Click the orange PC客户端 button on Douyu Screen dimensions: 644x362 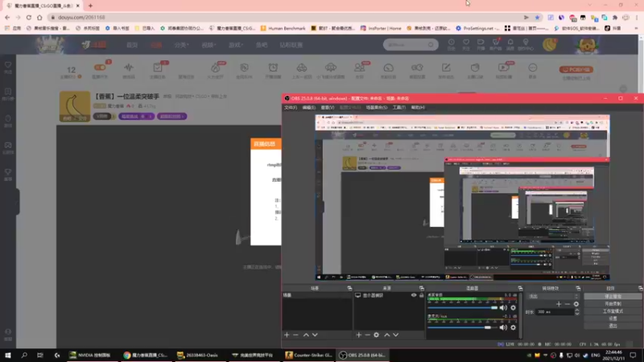576,69
